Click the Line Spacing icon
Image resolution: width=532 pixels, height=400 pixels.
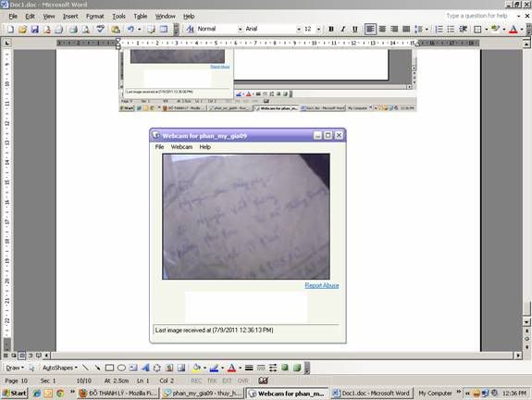419,30
